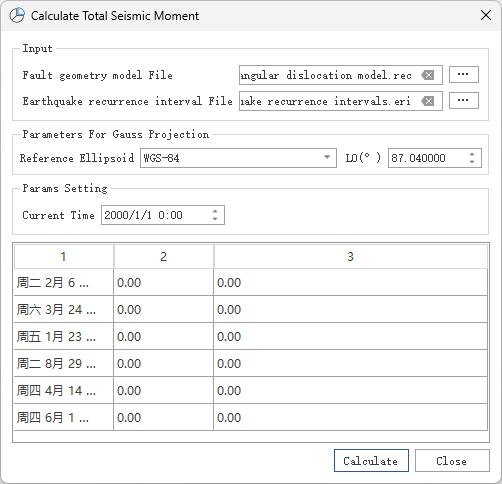Select column 3 value in 周四 4月 14 row

click(x=350, y=391)
